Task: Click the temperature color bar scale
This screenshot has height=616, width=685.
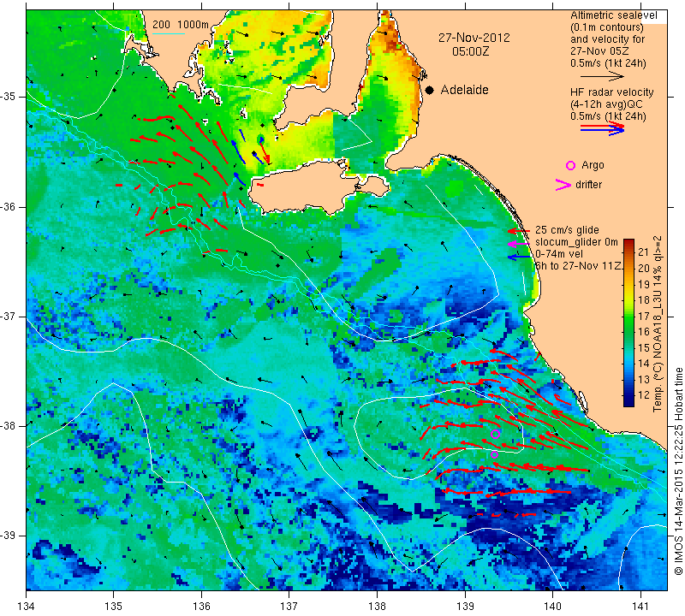Action: [628, 323]
